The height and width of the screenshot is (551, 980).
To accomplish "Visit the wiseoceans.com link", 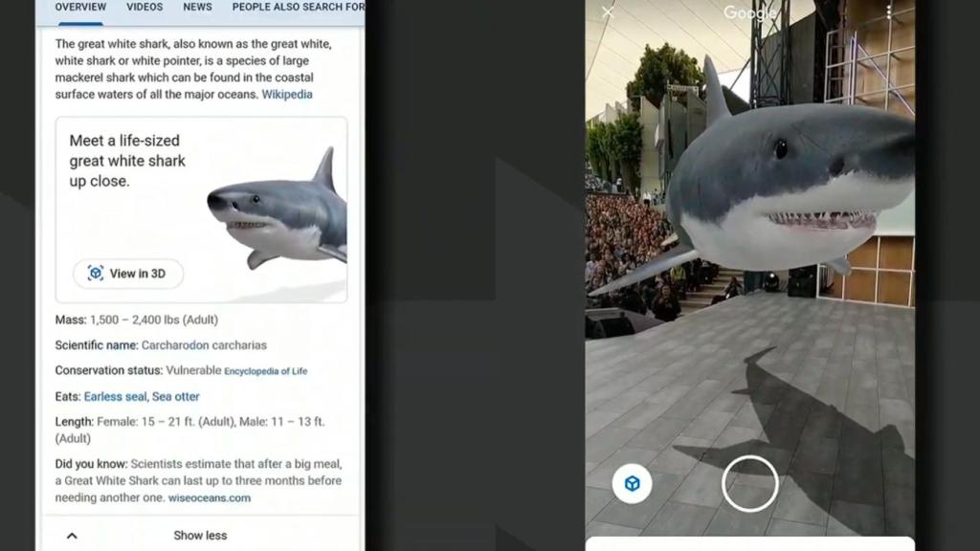I will coord(209,497).
